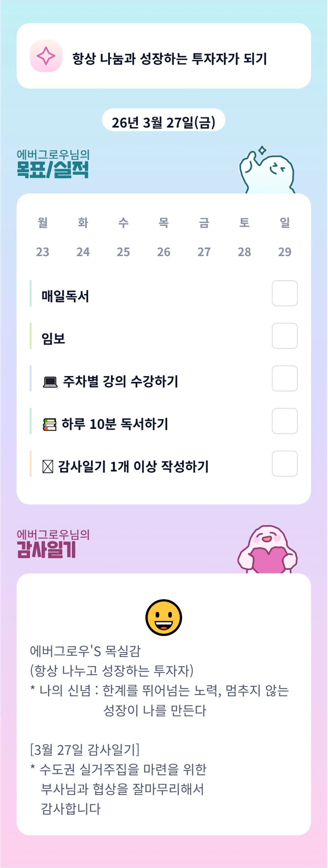Click the icon before 감사일기 1개 이상 작성하기
Image resolution: width=328 pixels, height=868 pixels.
click(x=48, y=467)
